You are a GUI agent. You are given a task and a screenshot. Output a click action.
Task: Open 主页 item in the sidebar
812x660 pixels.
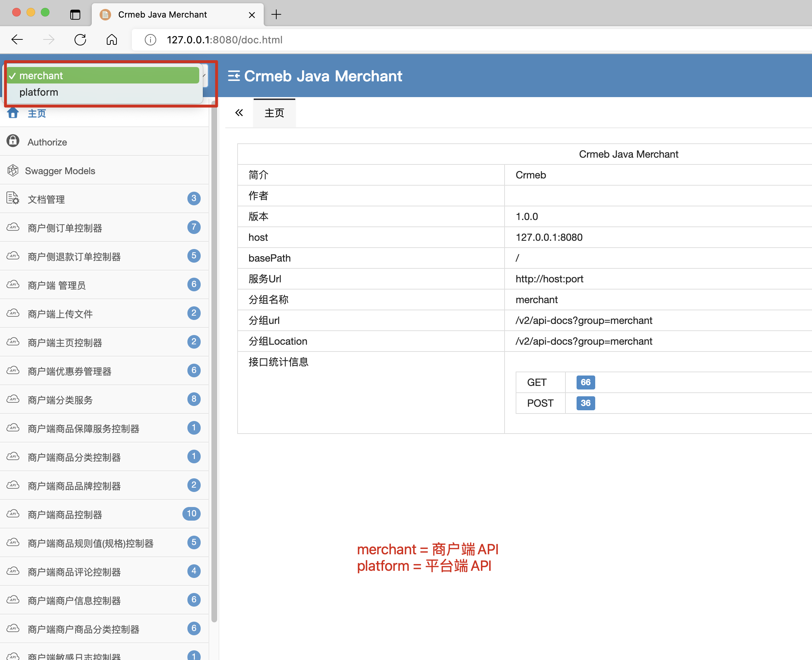click(x=104, y=113)
